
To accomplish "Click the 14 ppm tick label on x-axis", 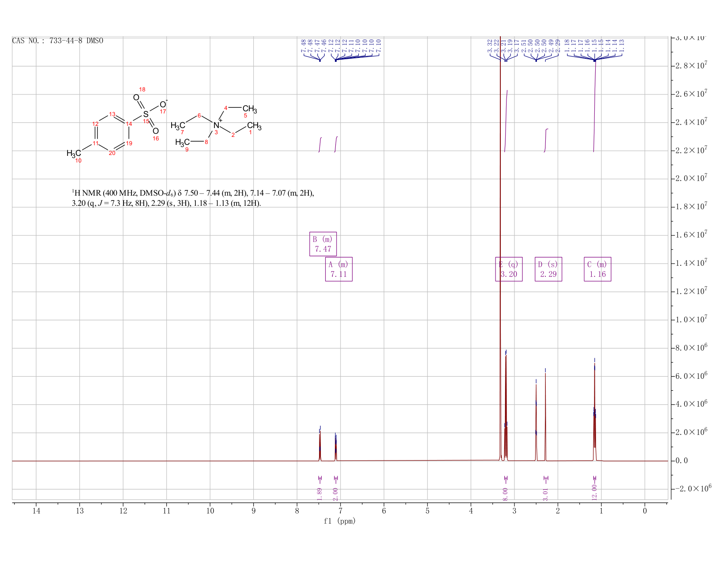I will (36, 511).
